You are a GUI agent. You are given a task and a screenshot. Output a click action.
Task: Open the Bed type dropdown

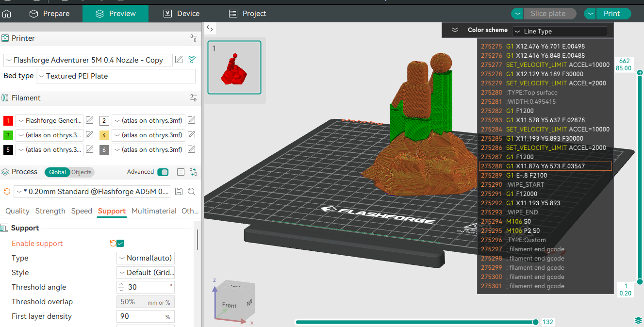click(x=116, y=76)
